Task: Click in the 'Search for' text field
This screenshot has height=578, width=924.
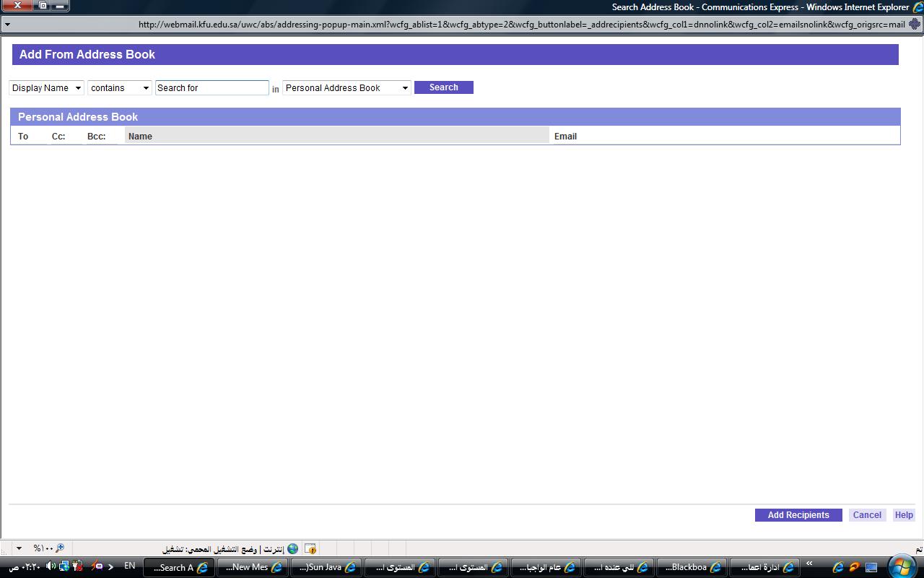Action: coord(212,88)
